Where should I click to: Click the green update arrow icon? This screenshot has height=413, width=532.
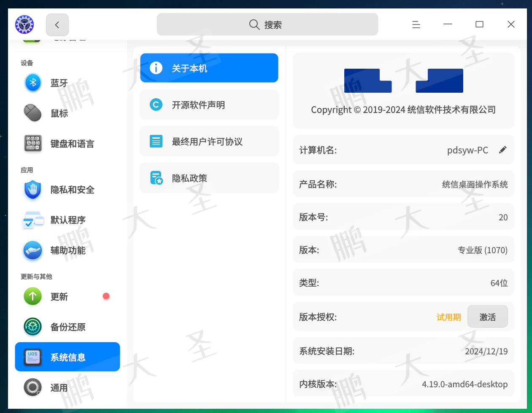pos(33,296)
